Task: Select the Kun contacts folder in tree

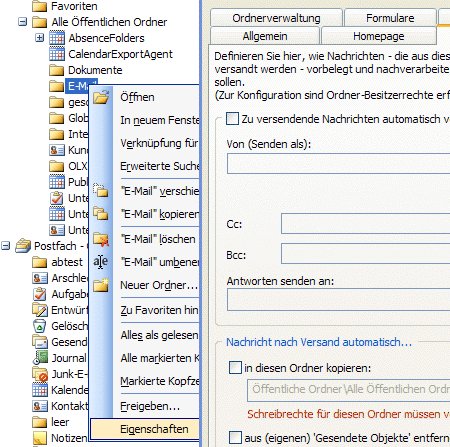Action: pos(78,150)
